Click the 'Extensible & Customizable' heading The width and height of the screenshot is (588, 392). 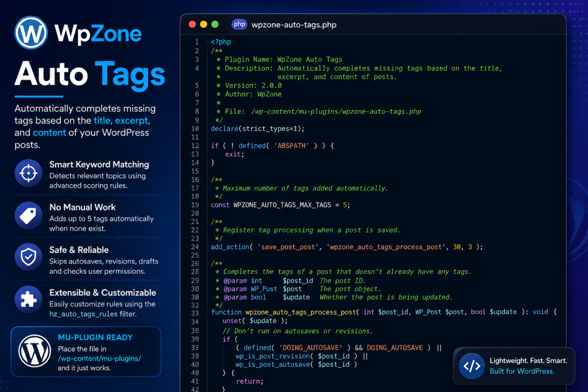(103, 293)
